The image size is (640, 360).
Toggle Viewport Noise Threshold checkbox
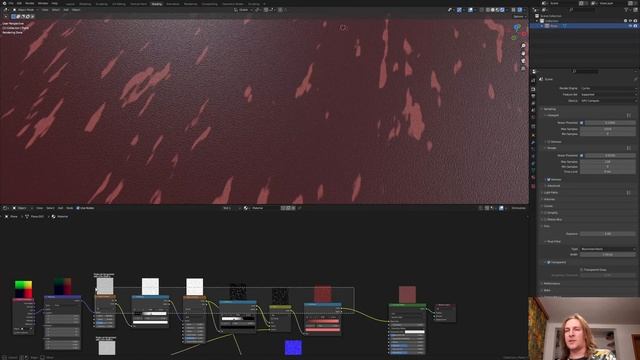582,123
